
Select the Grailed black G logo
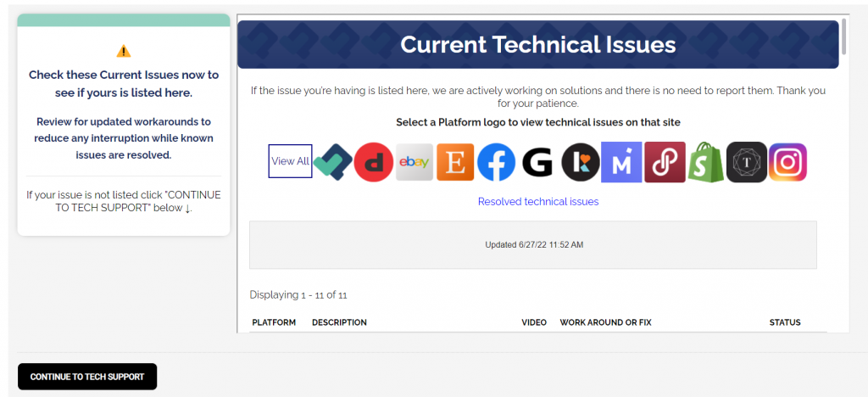pyautogui.click(x=537, y=162)
